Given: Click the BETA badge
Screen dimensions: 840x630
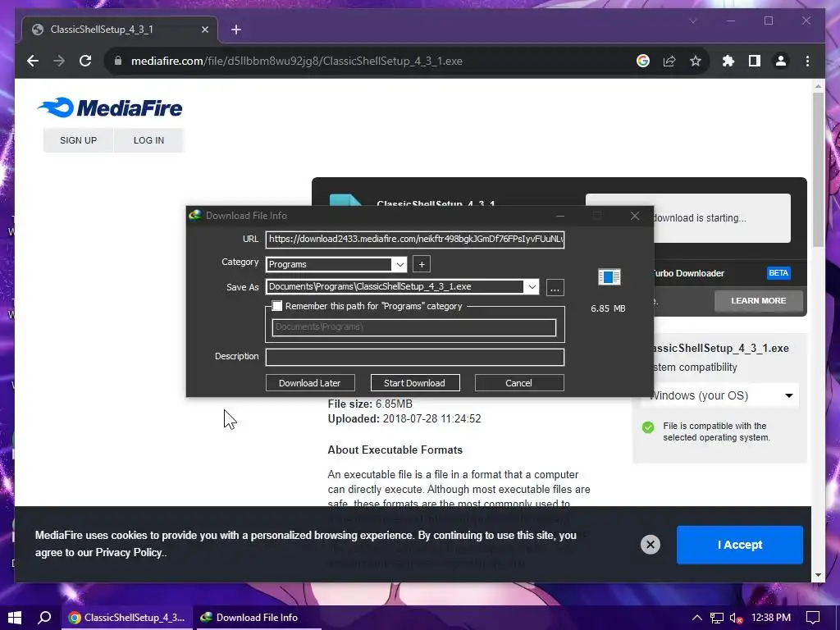Looking at the screenshot, I should [x=778, y=273].
